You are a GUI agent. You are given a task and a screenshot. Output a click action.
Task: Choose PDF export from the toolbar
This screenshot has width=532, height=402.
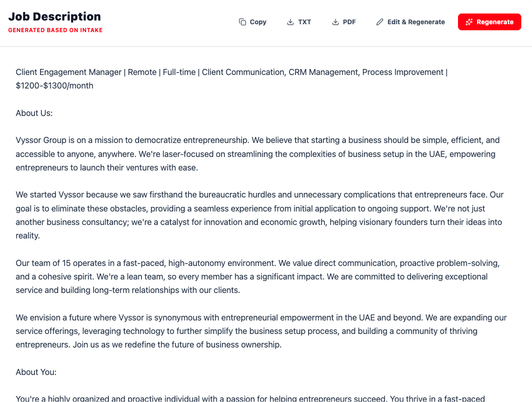344,22
